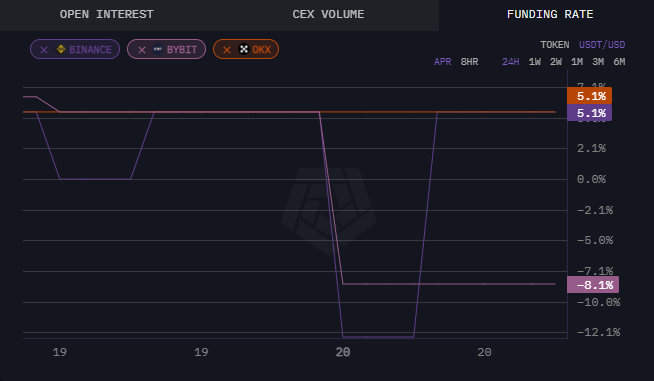
Task: Toggle margin type to TOKEN
Action: coord(555,45)
